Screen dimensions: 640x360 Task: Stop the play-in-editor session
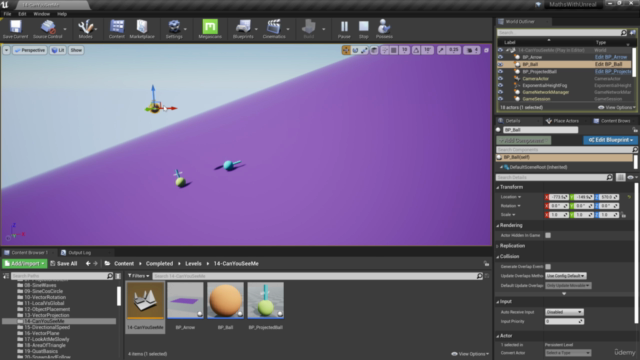(364, 29)
